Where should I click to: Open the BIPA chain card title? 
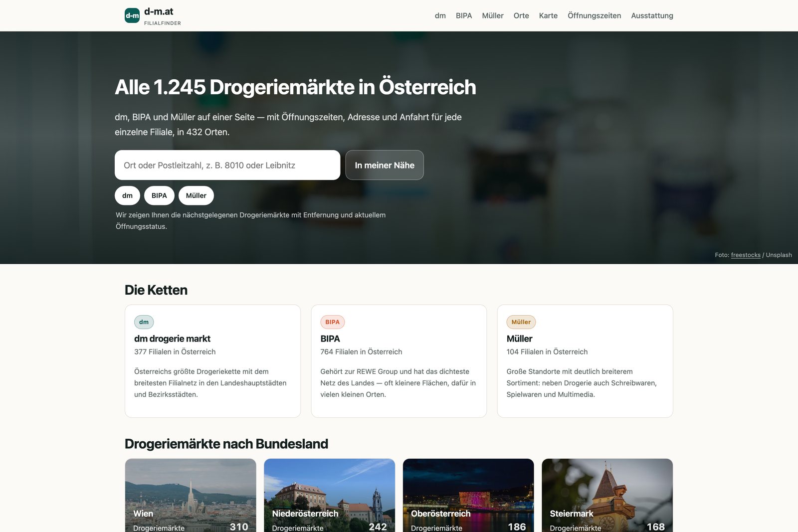pos(330,339)
